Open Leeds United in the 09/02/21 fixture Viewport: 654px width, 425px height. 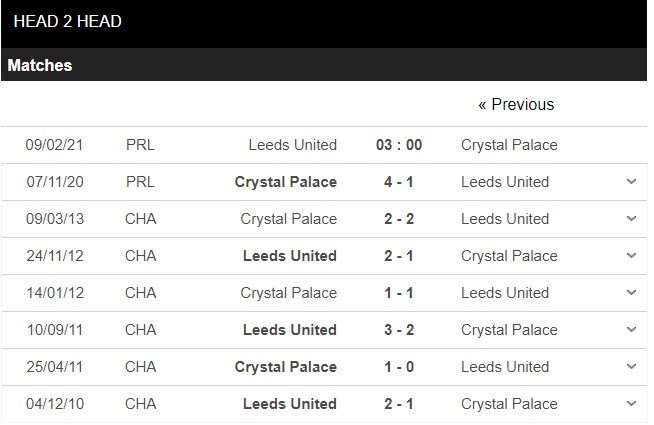coord(292,145)
